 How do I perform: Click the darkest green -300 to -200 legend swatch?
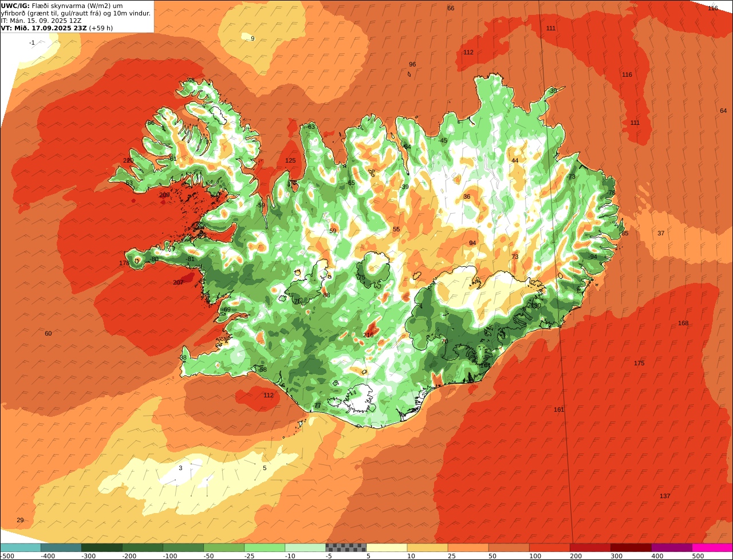pos(102,547)
